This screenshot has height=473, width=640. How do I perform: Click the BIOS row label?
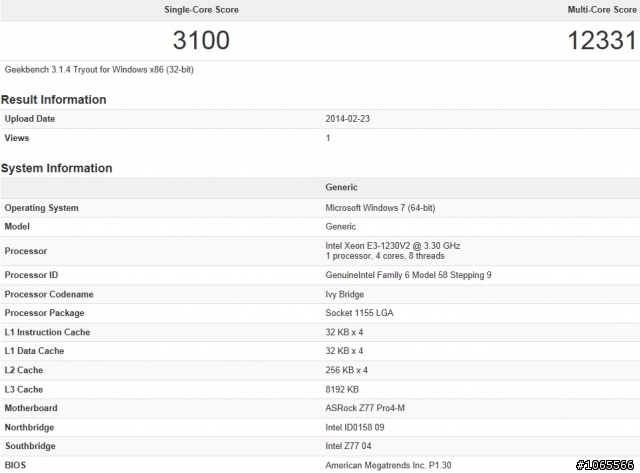[x=15, y=465]
